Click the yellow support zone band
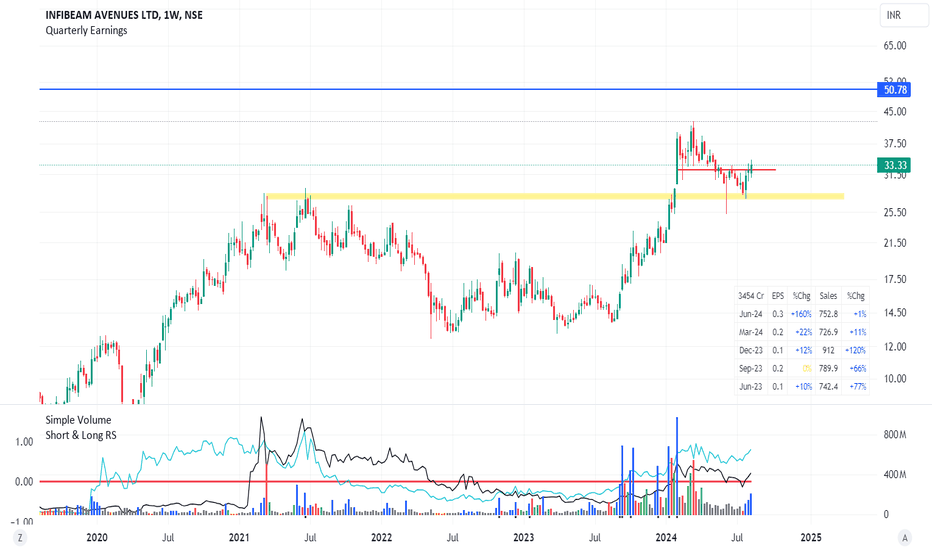The width and height of the screenshot is (932, 550). pyautogui.click(x=554, y=196)
